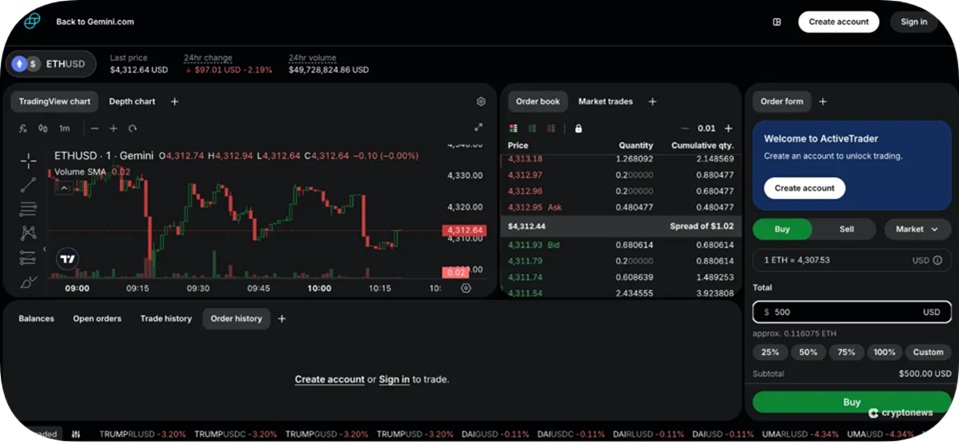This screenshot has width=959, height=442.
Task: Collapse the Volume SMA indicator legend
Action: 64,187
